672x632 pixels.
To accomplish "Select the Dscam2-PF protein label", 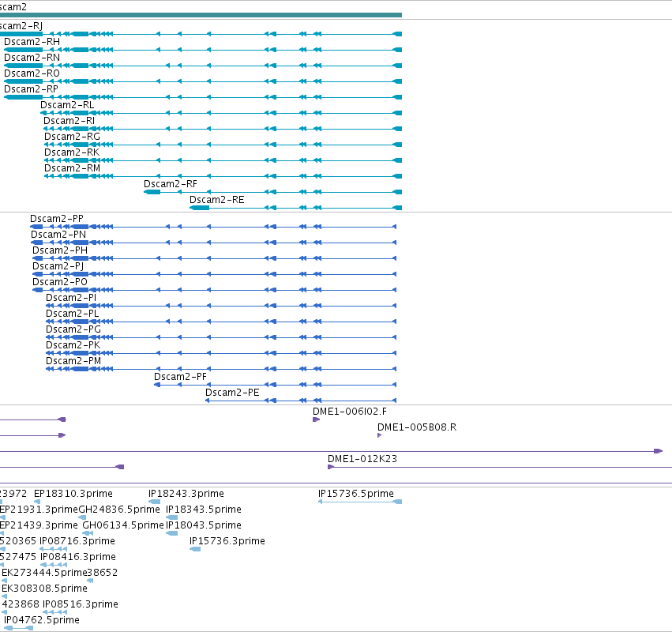I will pos(180,377).
